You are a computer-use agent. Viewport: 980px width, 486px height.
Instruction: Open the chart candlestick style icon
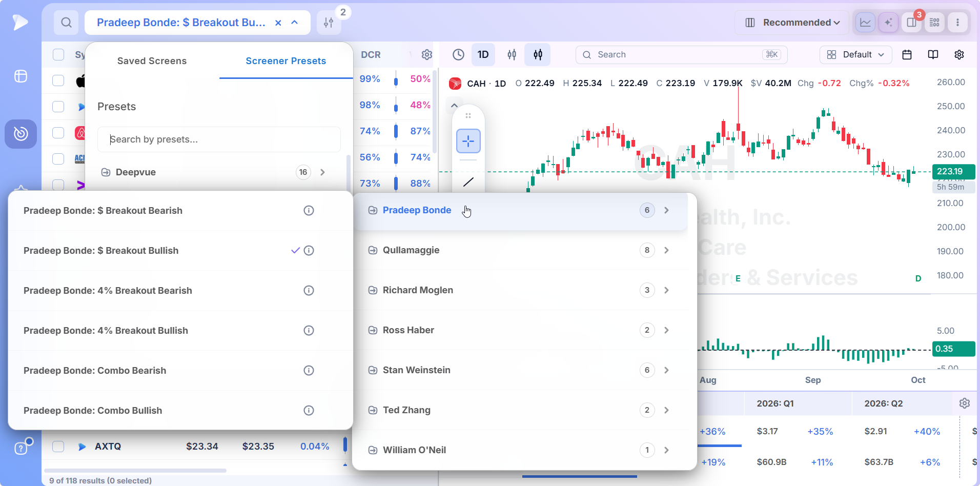pyautogui.click(x=538, y=55)
